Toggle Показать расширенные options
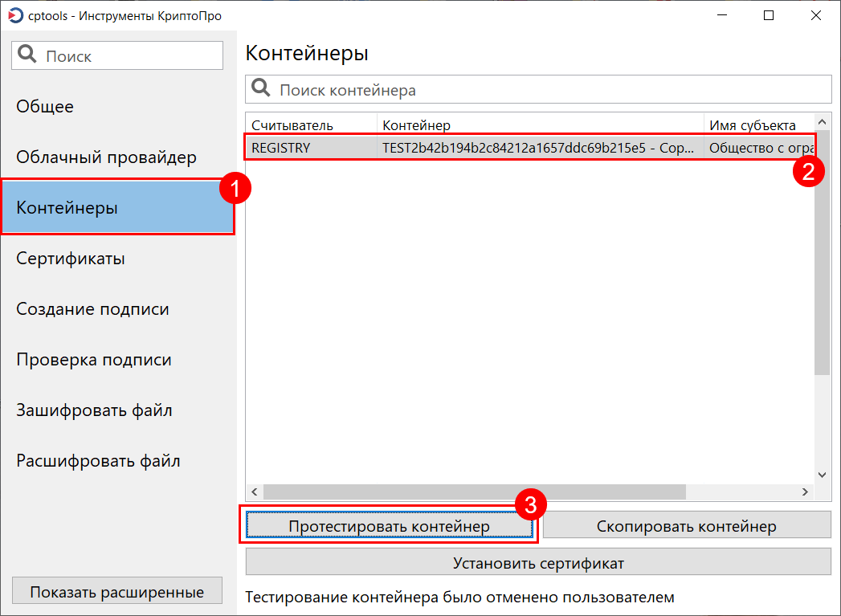The height and width of the screenshot is (616, 841). (117, 592)
